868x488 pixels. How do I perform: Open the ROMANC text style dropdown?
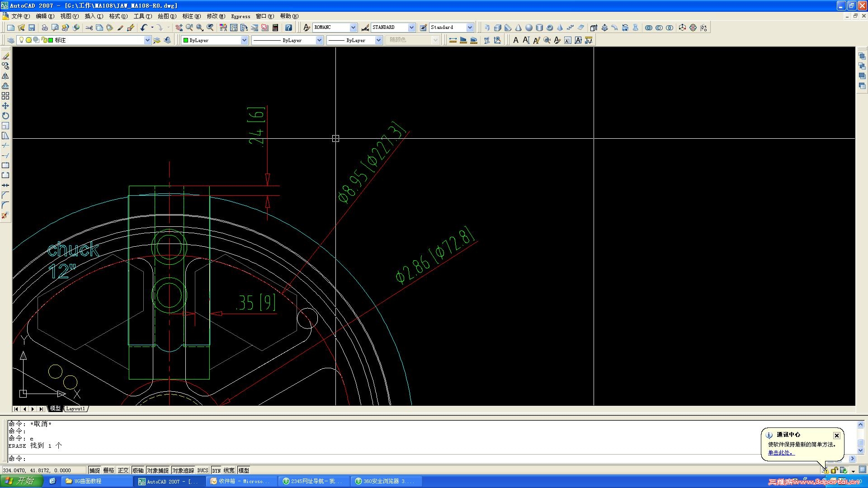point(353,28)
